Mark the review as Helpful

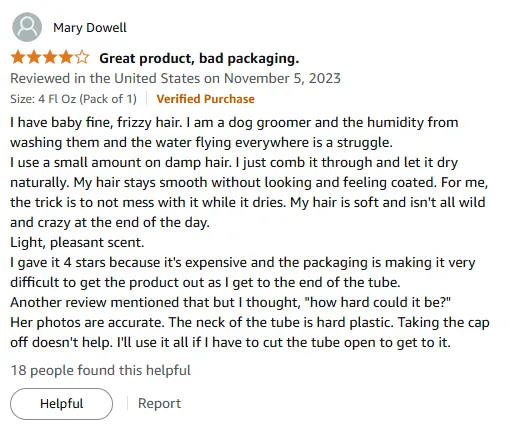pos(61,404)
